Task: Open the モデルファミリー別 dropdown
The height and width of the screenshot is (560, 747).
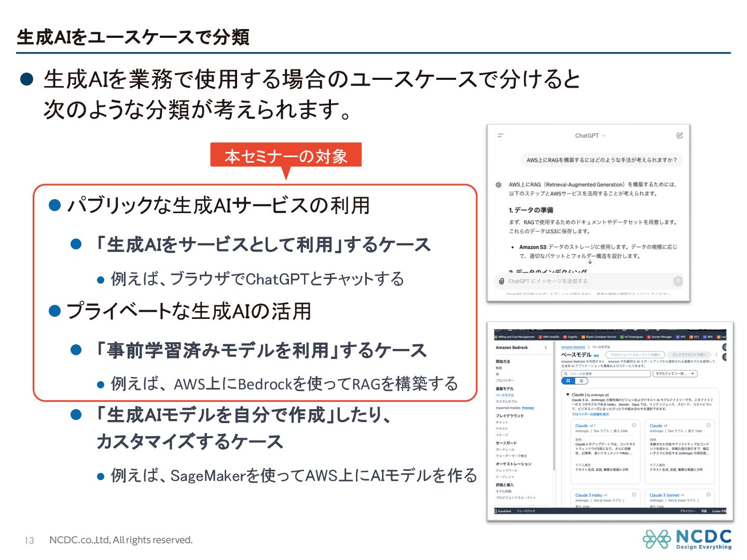Action: pos(675,374)
